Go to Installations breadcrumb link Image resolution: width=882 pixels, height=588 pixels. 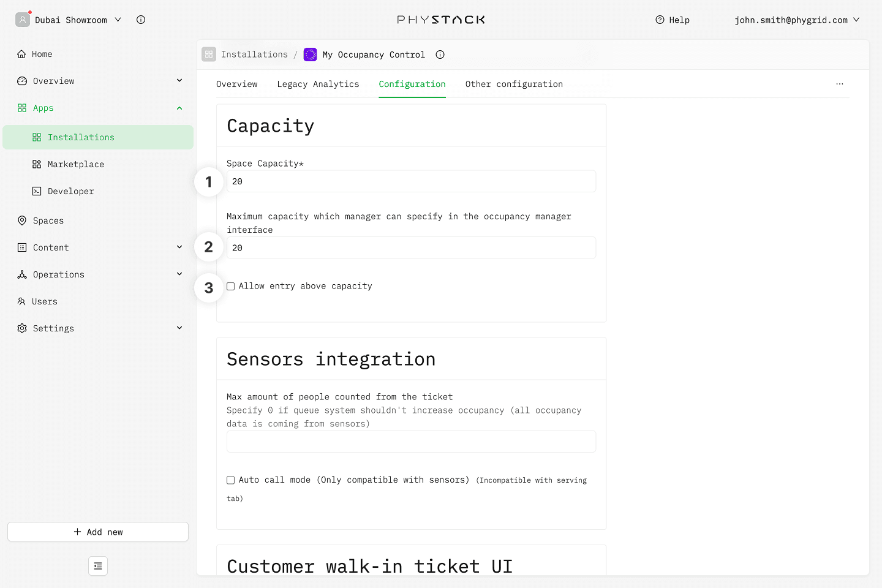254,55
